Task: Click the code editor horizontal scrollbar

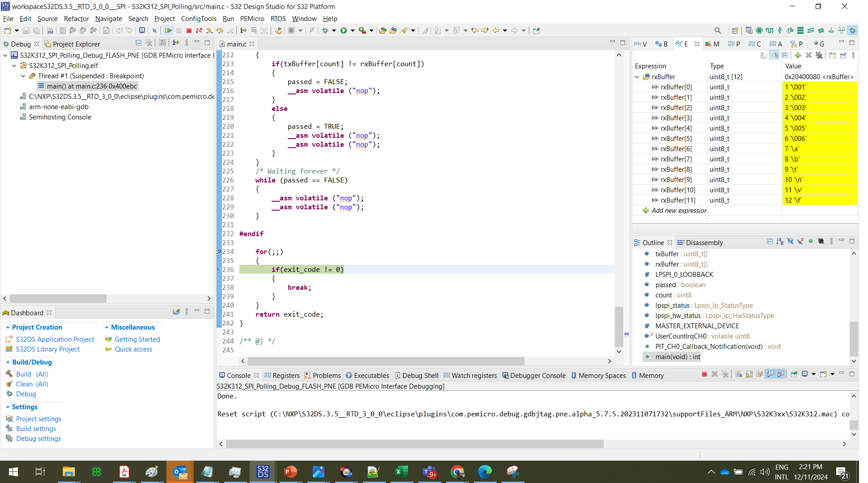Action: point(386,361)
